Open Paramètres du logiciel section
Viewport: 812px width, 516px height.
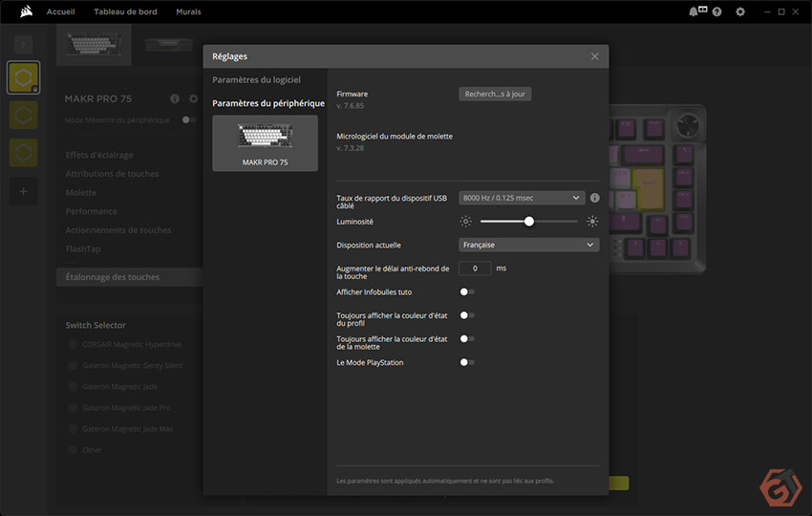256,79
